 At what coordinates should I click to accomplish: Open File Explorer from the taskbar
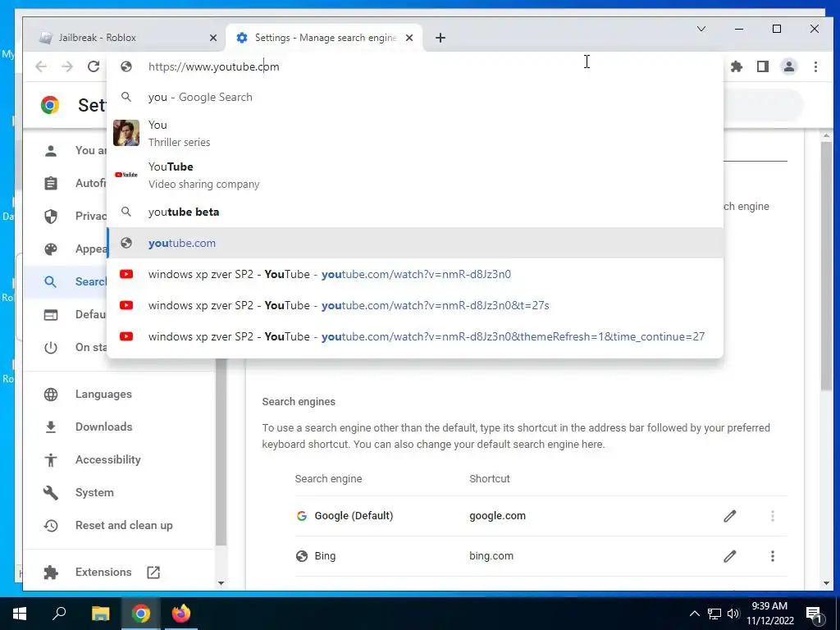(100, 614)
